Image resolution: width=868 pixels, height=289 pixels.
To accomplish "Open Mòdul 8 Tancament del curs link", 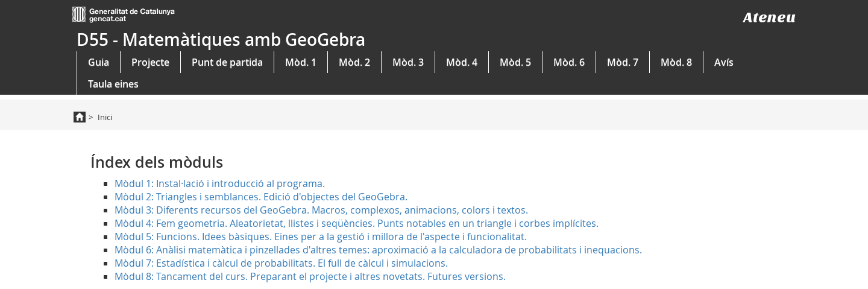I will click(310, 276).
